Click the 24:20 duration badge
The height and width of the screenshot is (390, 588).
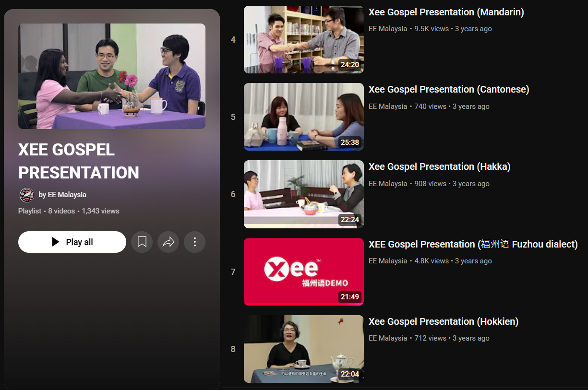(350, 65)
